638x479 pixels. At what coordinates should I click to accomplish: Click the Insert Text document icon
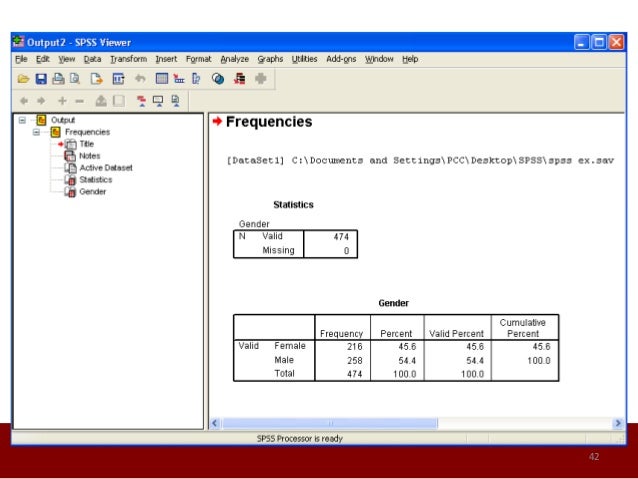pyautogui.click(x=175, y=101)
